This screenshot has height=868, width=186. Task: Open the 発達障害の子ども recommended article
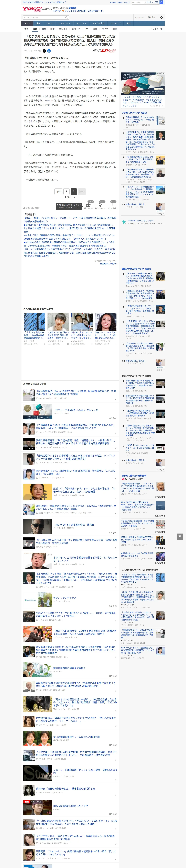tap(76, 393)
